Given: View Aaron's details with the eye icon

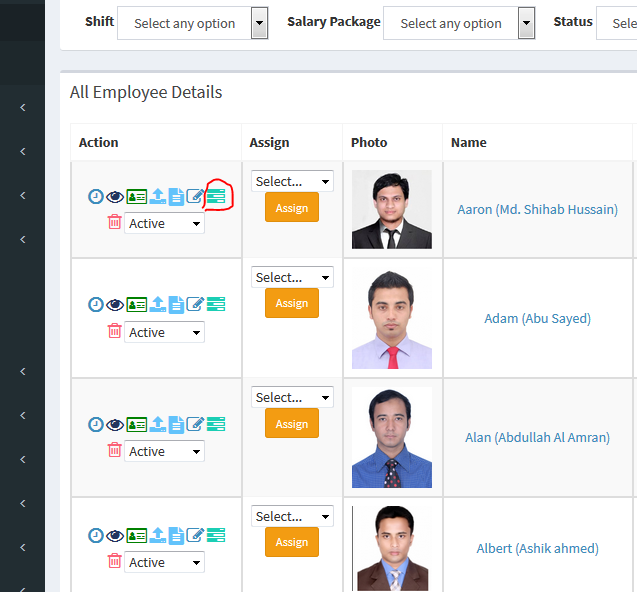Looking at the screenshot, I should (x=116, y=196).
